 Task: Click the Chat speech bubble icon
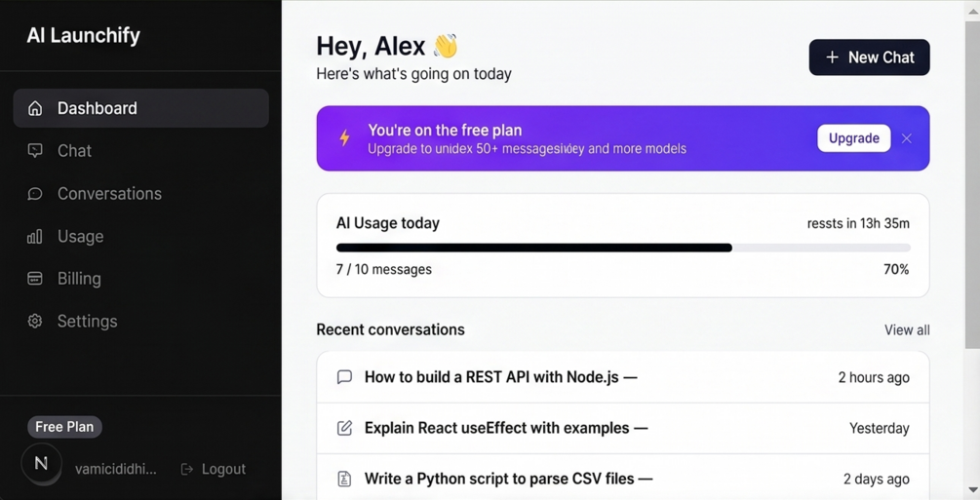(x=35, y=151)
